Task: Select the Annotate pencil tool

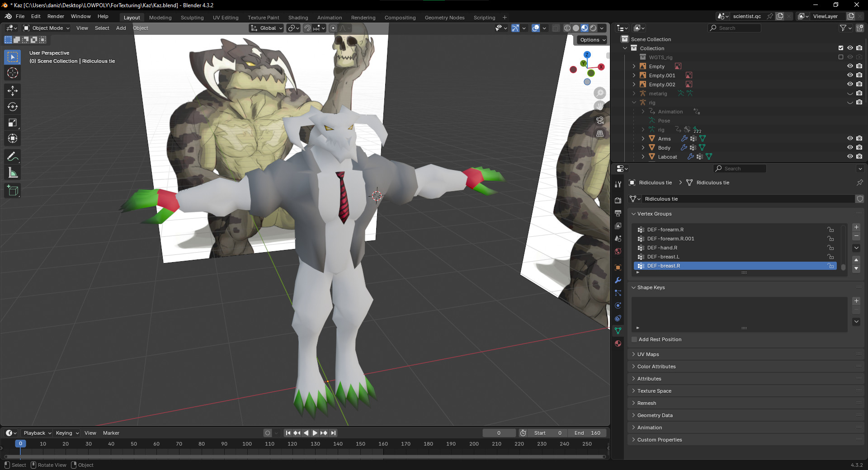Action: click(x=13, y=156)
